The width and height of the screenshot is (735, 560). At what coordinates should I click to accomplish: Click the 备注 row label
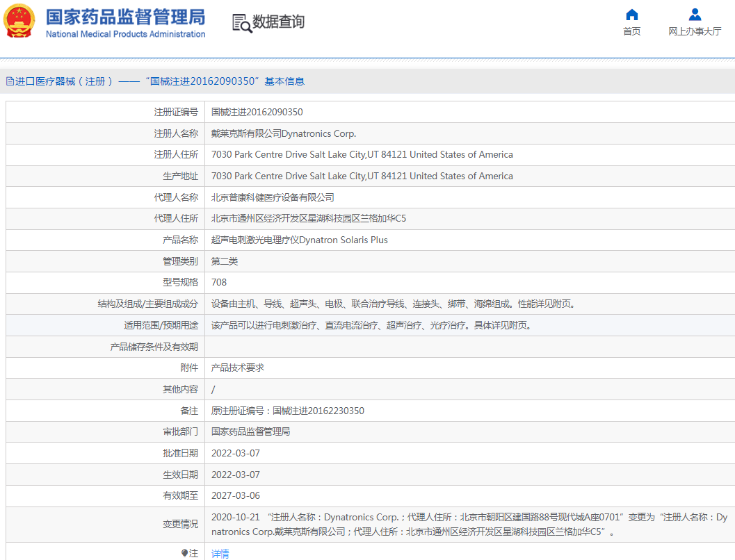coord(189,411)
